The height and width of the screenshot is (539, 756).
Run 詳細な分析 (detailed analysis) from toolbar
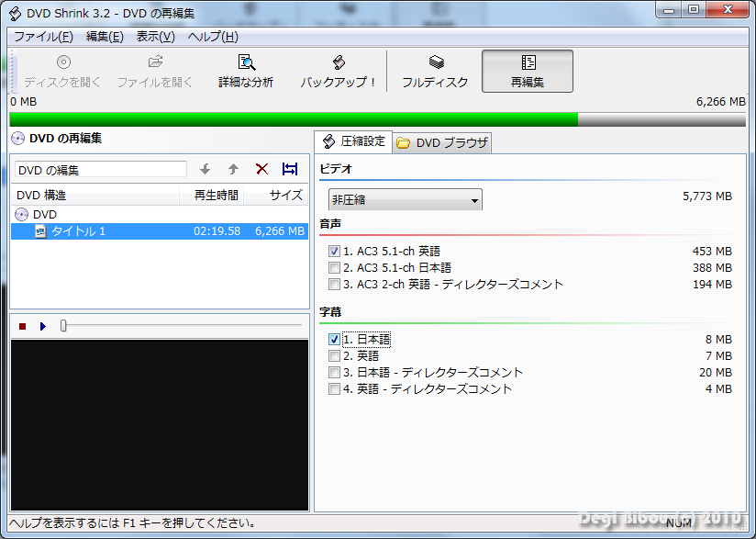click(246, 71)
